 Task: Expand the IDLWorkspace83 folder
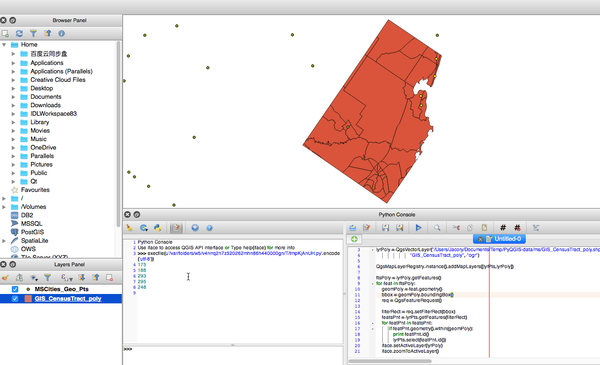pos(13,114)
